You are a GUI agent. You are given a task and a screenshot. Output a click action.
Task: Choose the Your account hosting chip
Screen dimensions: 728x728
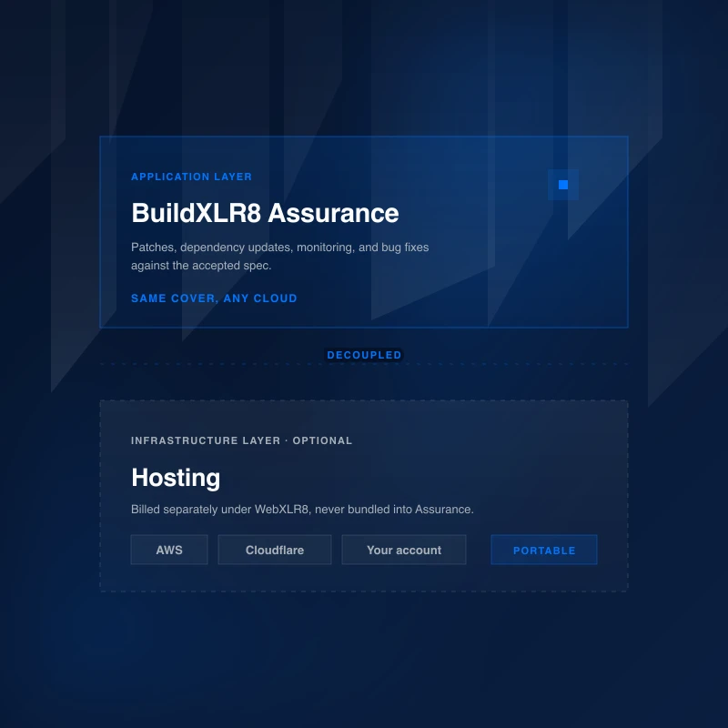click(404, 550)
